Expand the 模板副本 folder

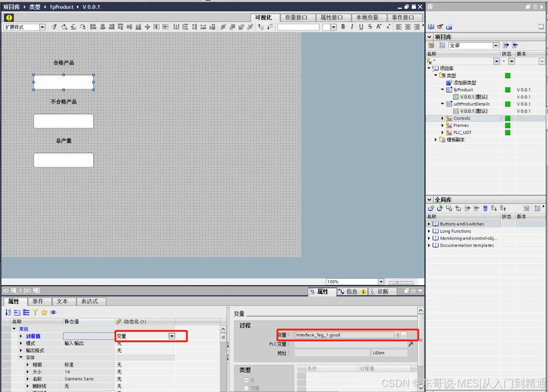[x=436, y=140]
